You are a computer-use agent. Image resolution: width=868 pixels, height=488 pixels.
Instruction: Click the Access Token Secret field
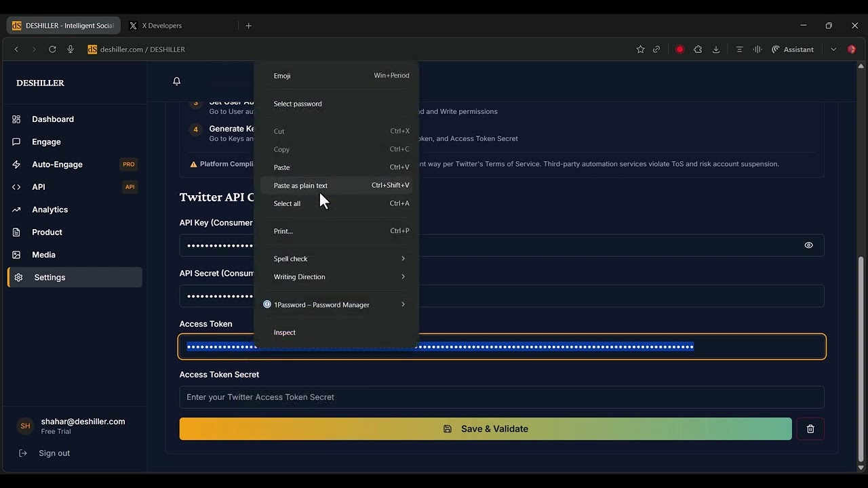point(502,397)
